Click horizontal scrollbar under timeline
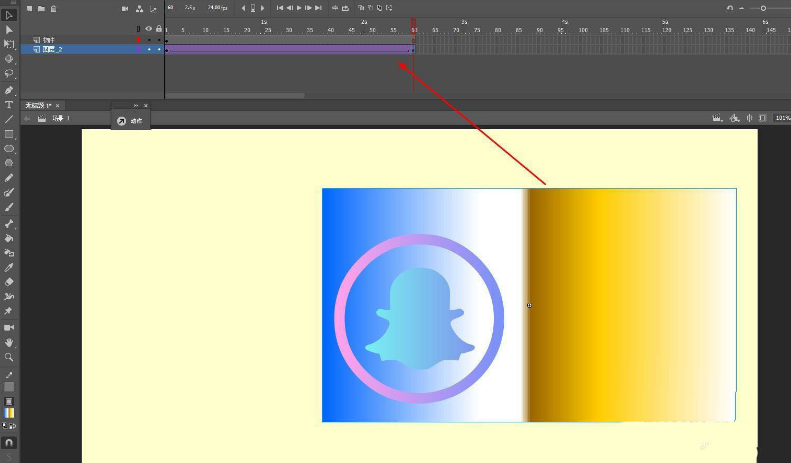Viewport: 791px width, 463px height. click(x=235, y=95)
